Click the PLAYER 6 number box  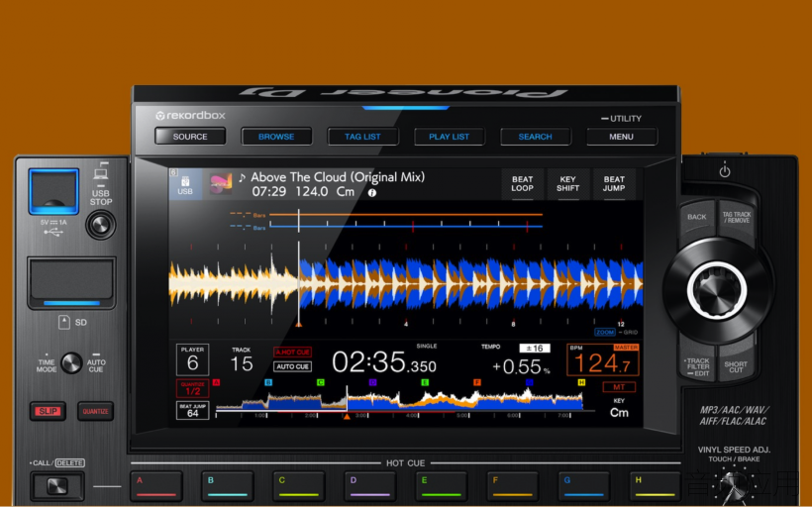(193, 359)
